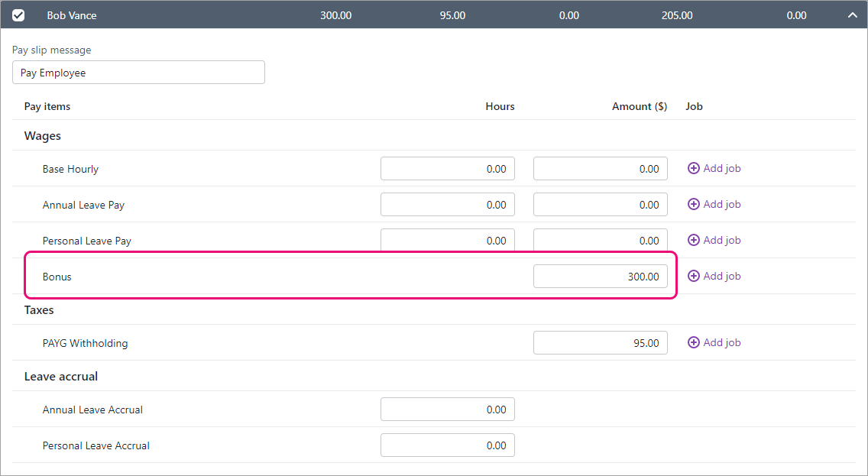
Task: Open the PAYG Withholding pay item
Action: pos(85,343)
